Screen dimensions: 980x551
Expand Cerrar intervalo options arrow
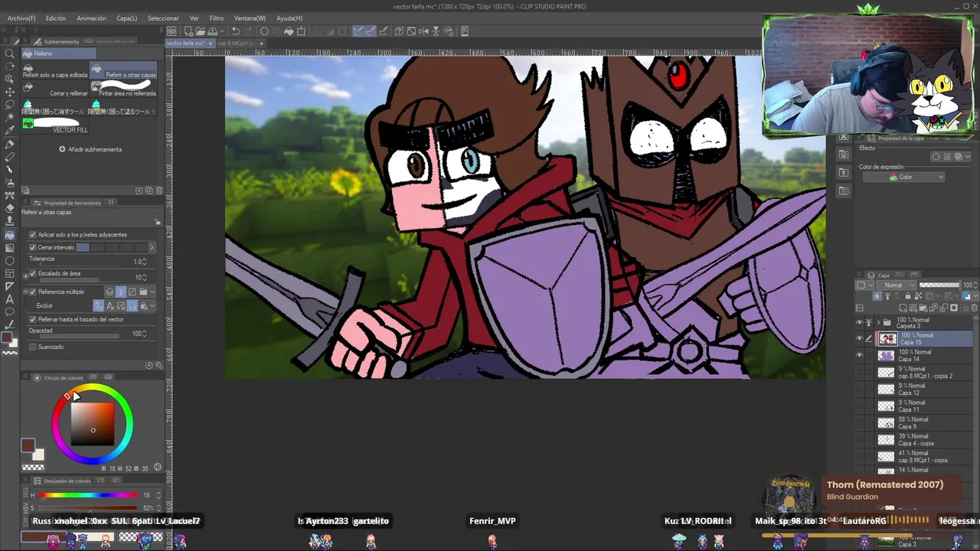[152, 247]
